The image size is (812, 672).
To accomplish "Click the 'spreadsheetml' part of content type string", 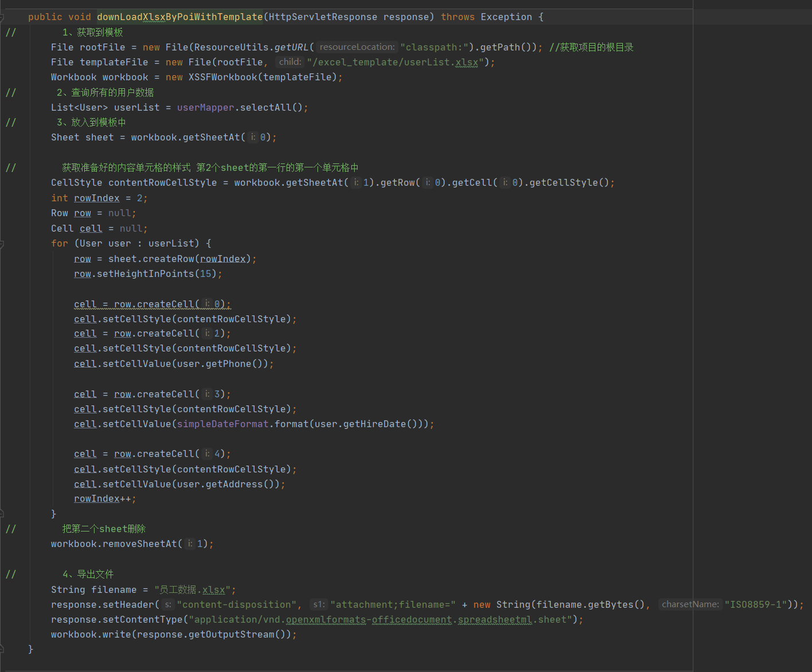I will point(495,619).
